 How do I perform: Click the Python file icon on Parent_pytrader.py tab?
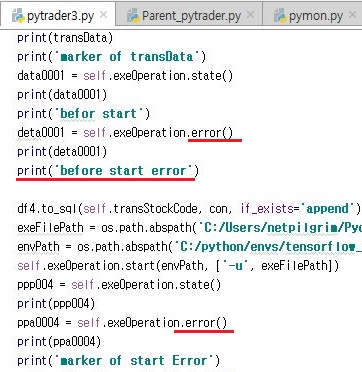tap(133, 16)
